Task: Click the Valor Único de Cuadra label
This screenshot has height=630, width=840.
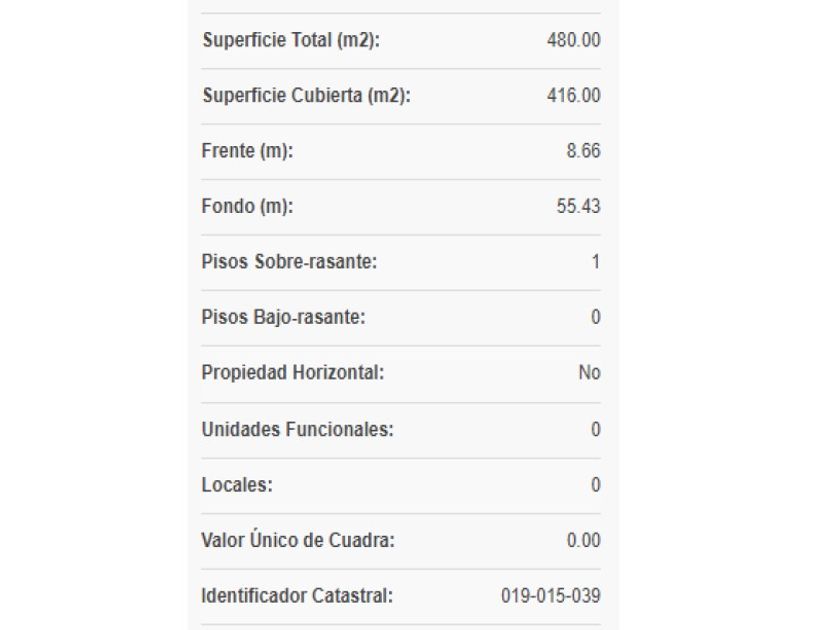Action: [298, 540]
